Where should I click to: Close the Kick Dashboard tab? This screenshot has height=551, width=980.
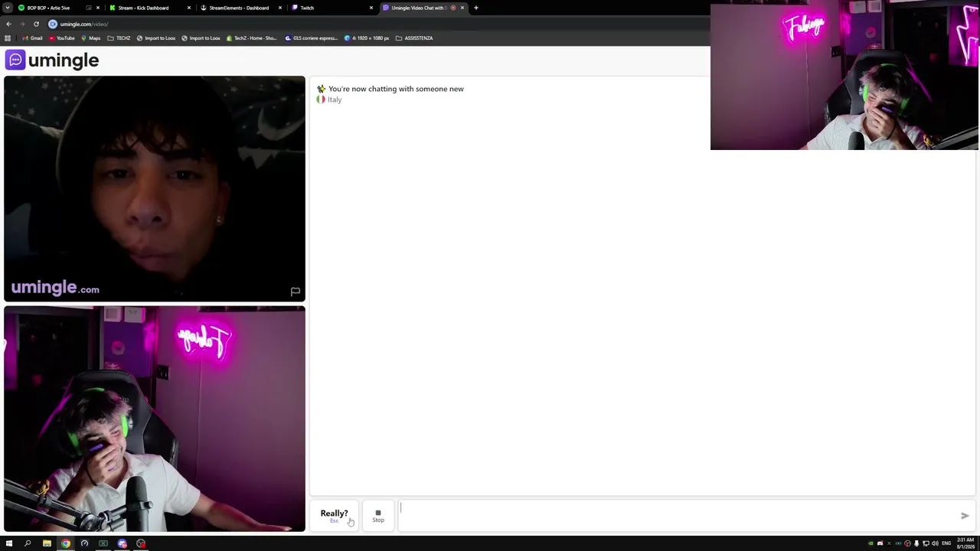[x=189, y=8]
